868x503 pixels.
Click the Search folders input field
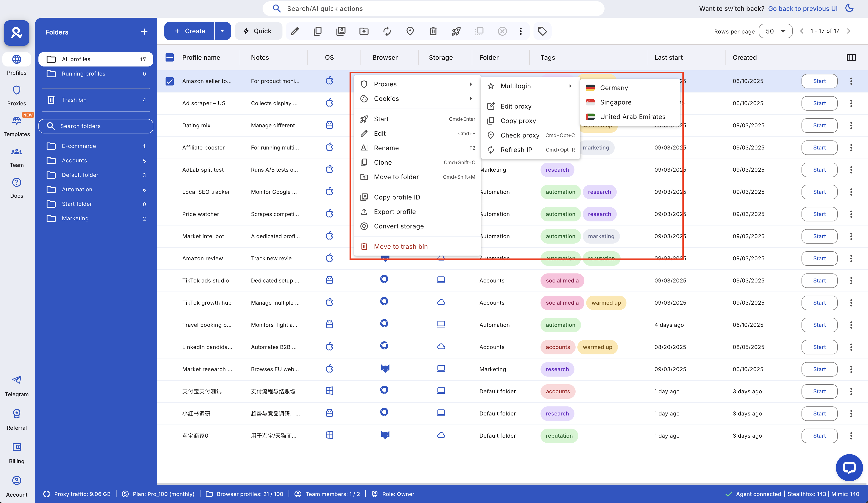click(96, 126)
